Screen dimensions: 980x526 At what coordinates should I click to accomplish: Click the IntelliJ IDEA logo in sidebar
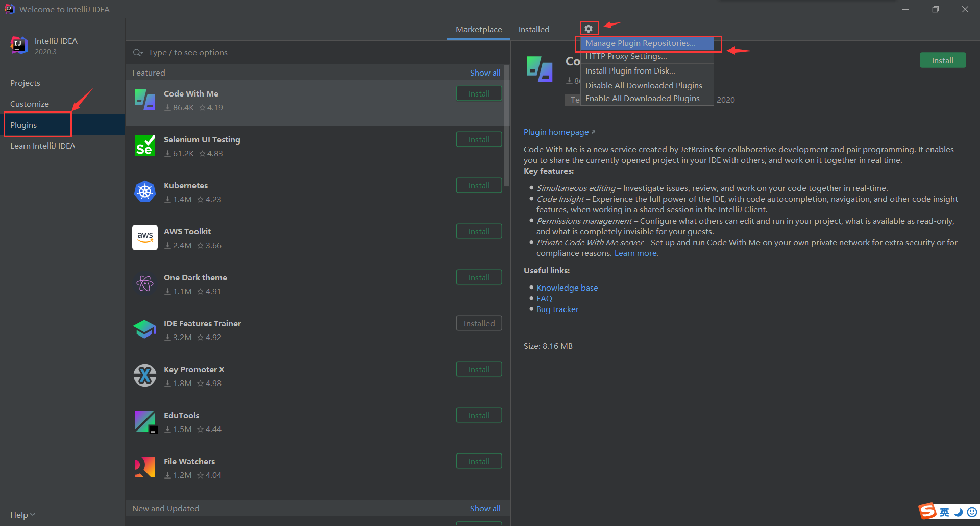pos(19,45)
